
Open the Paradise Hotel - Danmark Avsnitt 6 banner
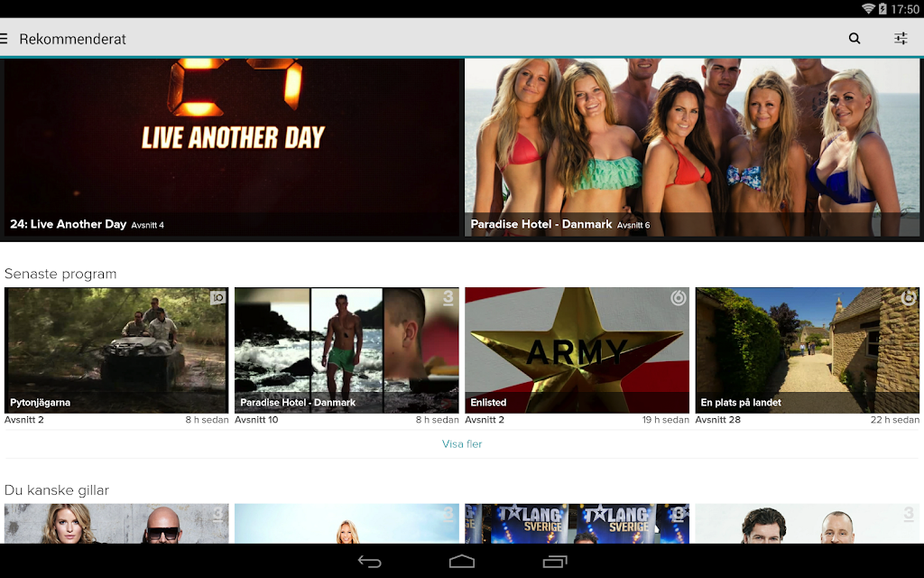[692, 147]
